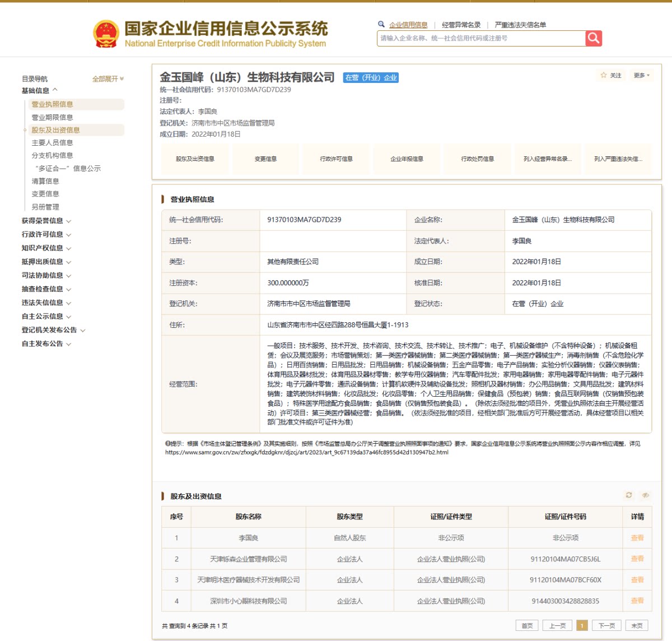This screenshot has height=641, width=672.
Task: Collapse the 基础信息 section
Action: pos(40,91)
